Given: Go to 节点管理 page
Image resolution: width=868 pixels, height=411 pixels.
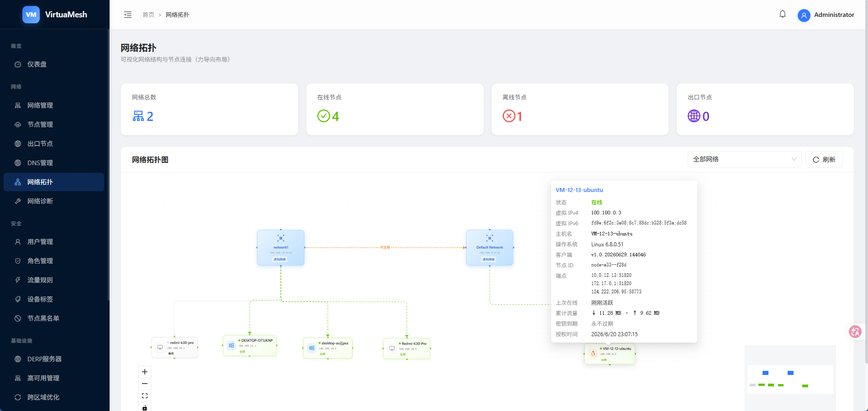Looking at the screenshot, I should click(x=54, y=125).
